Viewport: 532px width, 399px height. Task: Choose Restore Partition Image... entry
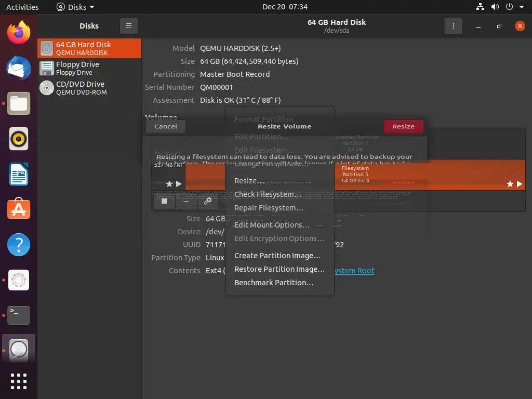point(280,269)
